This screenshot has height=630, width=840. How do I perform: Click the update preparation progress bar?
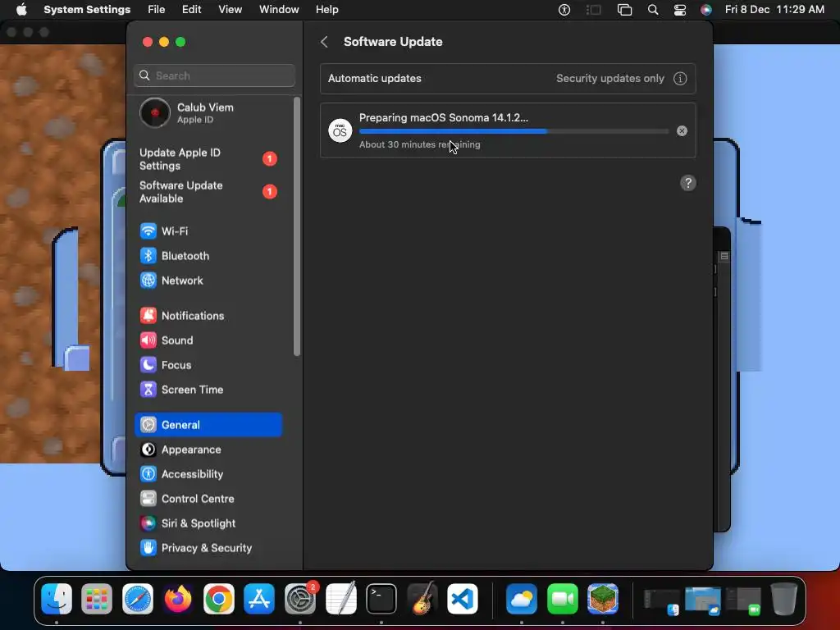[514, 130]
